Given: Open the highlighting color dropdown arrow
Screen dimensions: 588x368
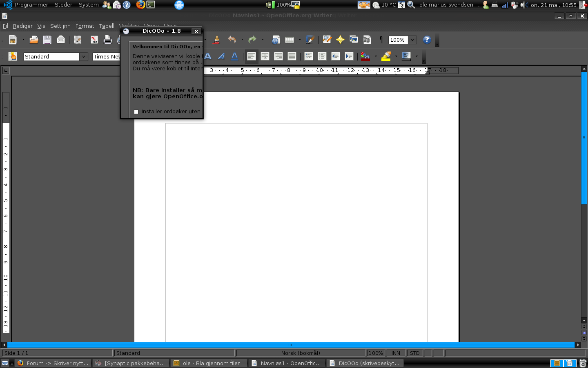Looking at the screenshot, I should [x=396, y=56].
